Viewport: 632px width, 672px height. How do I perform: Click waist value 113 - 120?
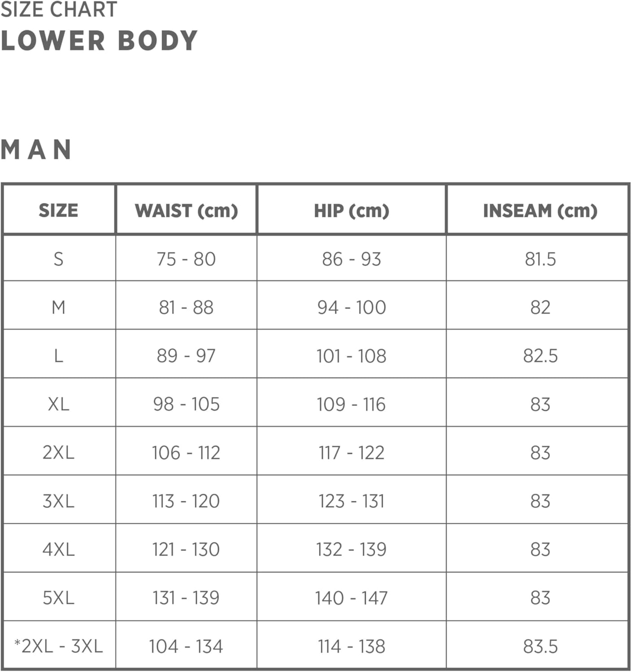[186, 501]
